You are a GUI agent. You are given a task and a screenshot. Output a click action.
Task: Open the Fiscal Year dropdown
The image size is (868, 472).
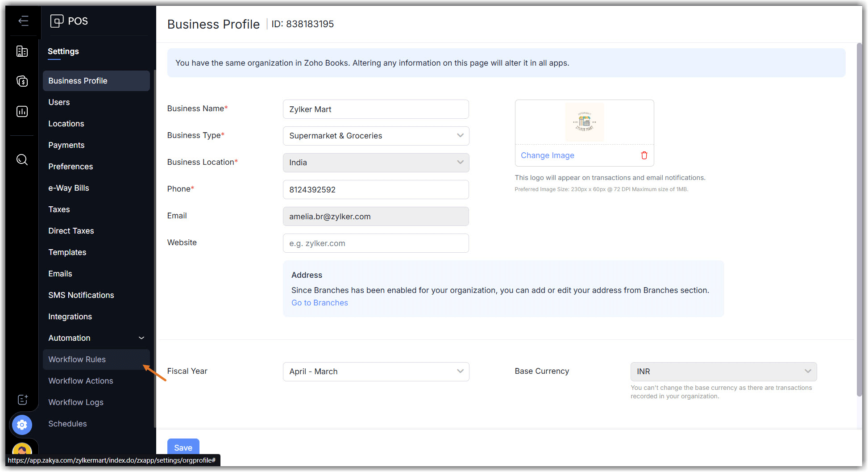click(x=376, y=372)
